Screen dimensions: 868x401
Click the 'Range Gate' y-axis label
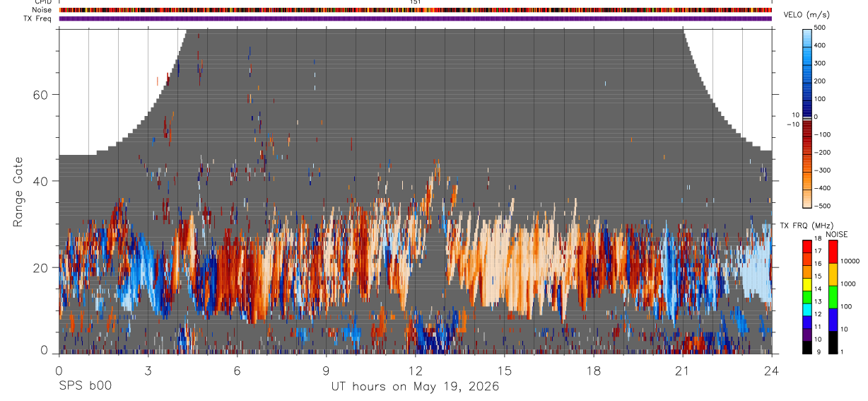pyautogui.click(x=19, y=192)
